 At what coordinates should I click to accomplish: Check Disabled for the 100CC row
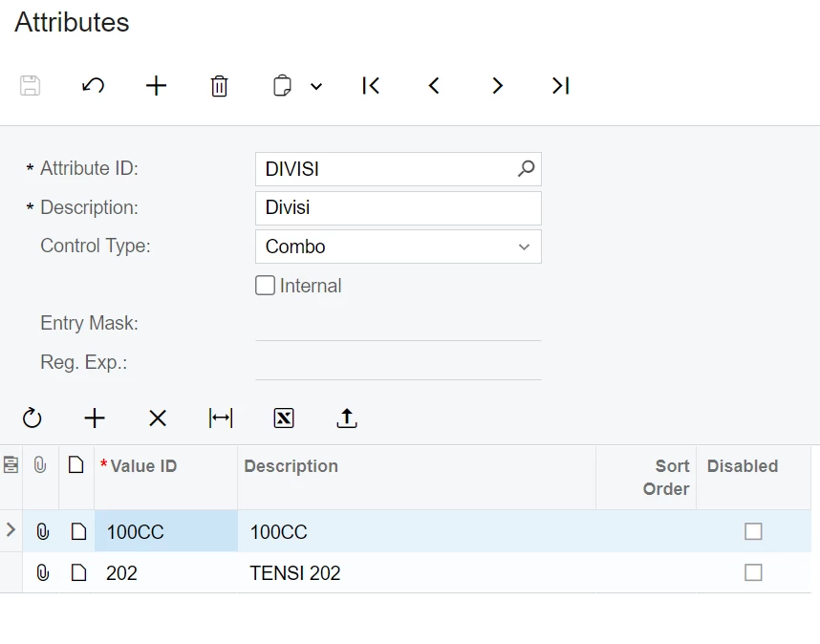coord(753,531)
